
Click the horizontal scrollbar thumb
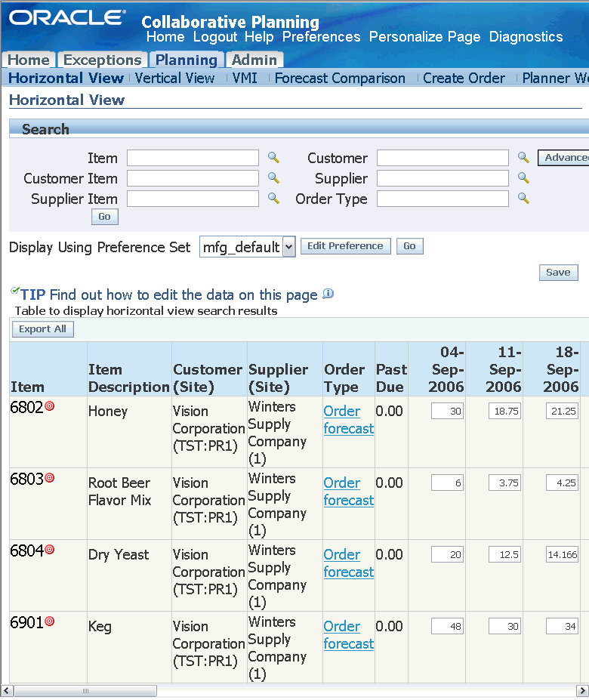85,691
